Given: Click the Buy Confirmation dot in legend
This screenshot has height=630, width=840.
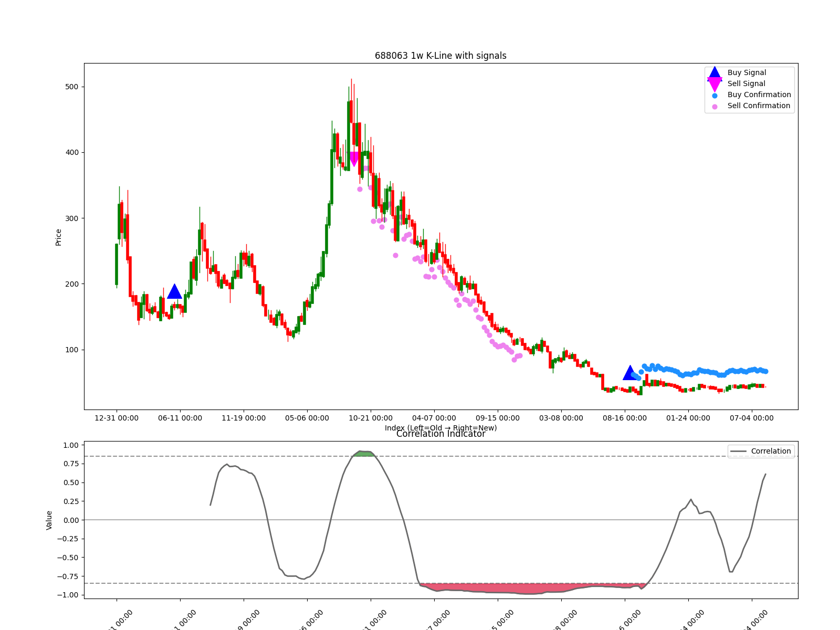Looking at the screenshot, I should pos(715,96).
